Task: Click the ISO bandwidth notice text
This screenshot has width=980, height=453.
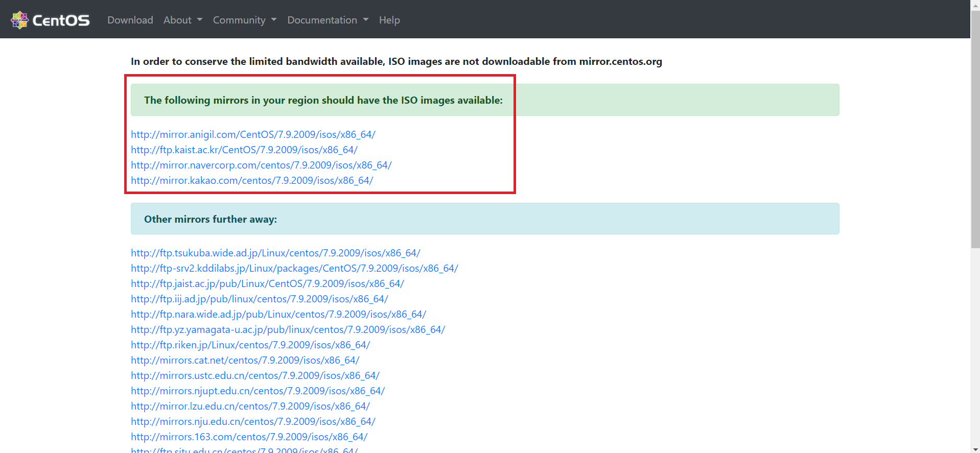Action: click(x=396, y=61)
